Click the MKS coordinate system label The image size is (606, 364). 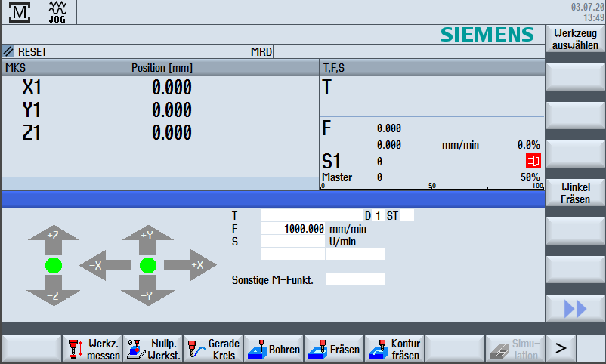click(15, 68)
